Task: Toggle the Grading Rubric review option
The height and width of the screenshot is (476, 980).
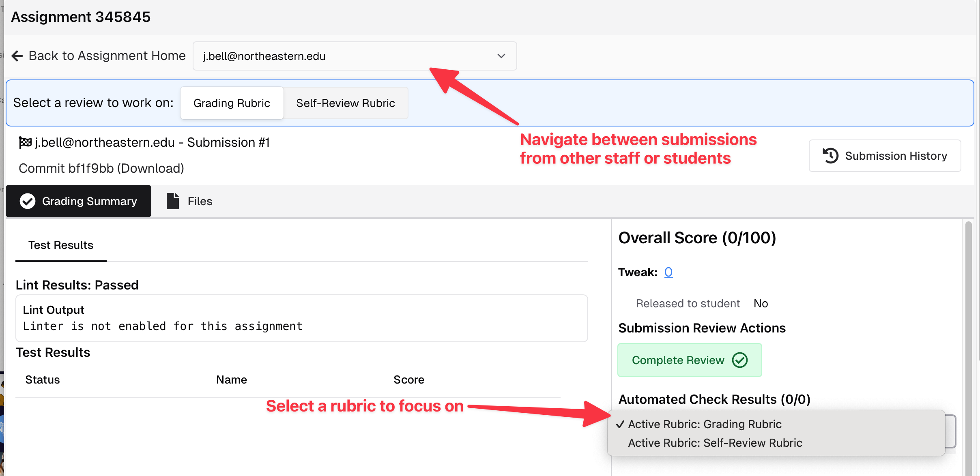Action: 232,103
